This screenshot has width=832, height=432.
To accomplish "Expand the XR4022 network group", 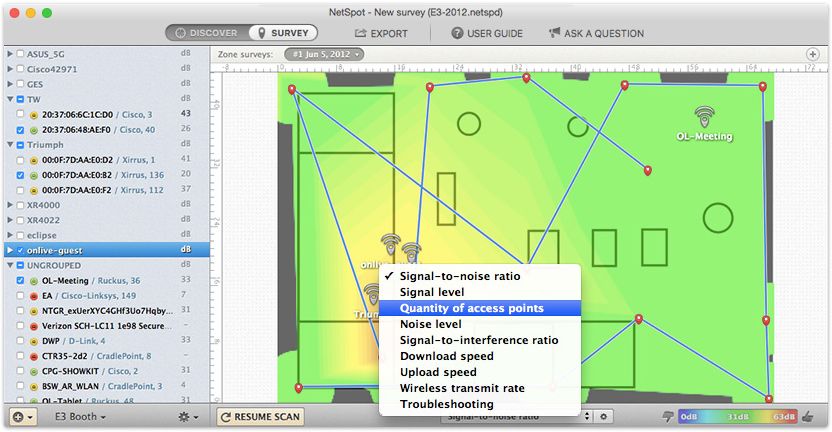I will tap(10, 220).
